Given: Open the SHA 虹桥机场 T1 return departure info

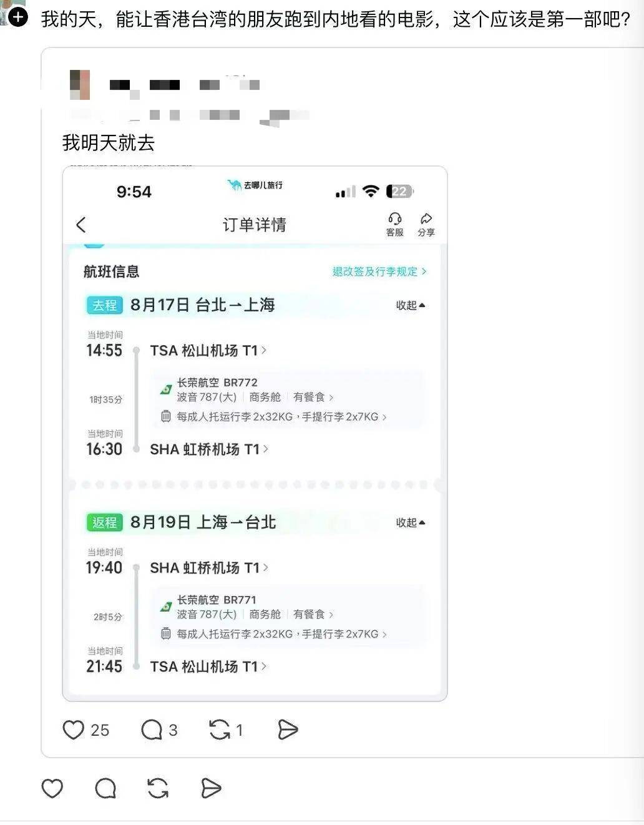Looking at the screenshot, I should coord(209,568).
